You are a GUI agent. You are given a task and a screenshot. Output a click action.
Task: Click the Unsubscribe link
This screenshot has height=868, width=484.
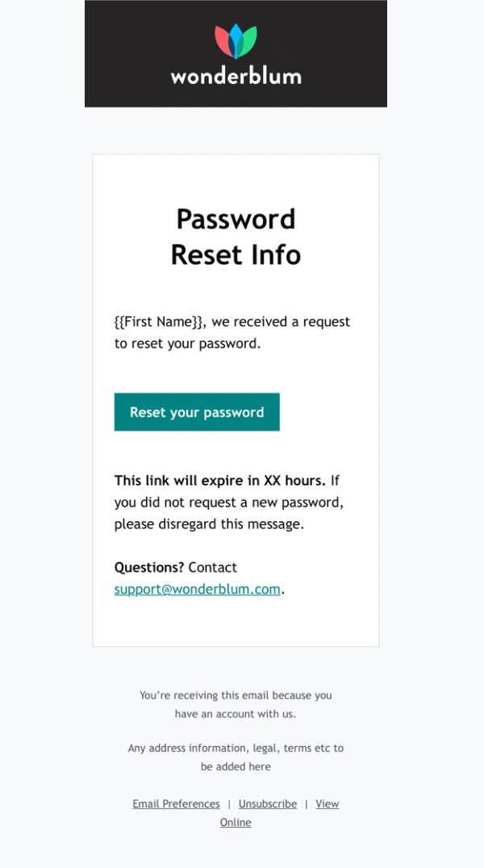(x=268, y=803)
